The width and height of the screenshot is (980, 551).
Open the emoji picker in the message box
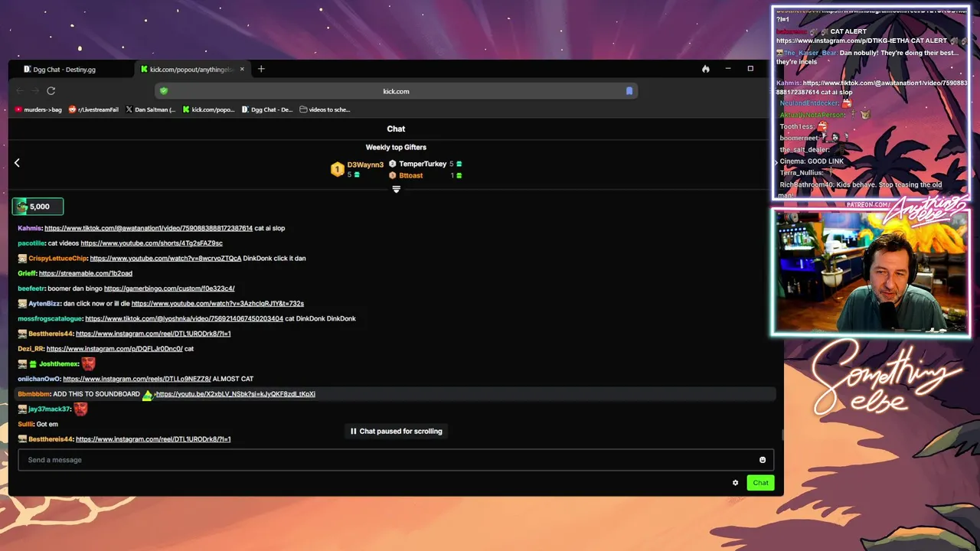pyautogui.click(x=763, y=460)
